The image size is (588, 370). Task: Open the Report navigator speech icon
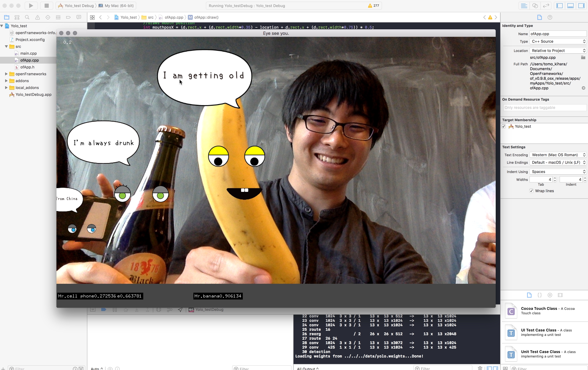[79, 17]
